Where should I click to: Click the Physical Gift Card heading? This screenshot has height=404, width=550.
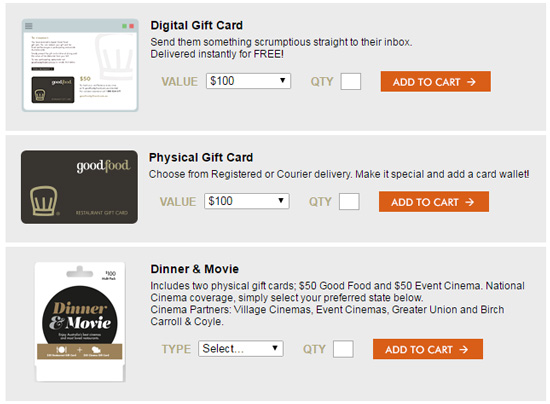(201, 157)
